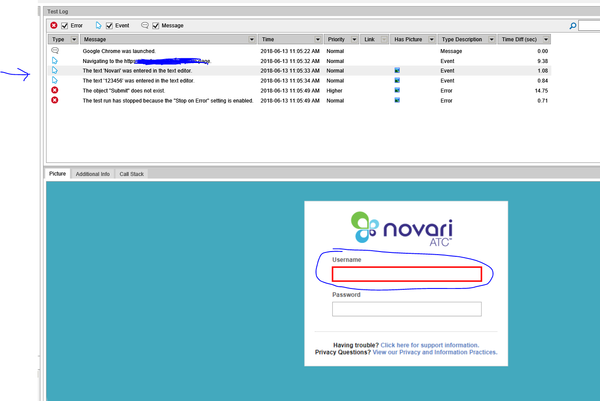Select 'The test run has stopped' message
Viewport: 600px width, 401px height.
(x=168, y=101)
